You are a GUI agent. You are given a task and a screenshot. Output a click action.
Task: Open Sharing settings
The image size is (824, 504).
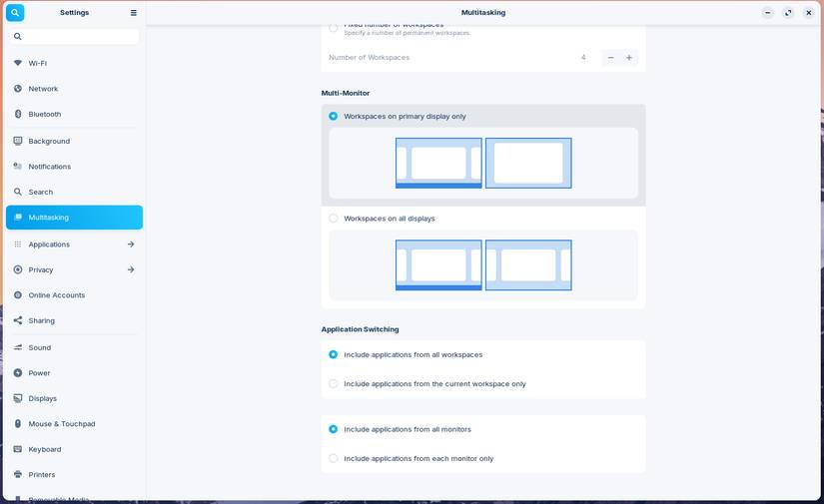74,320
